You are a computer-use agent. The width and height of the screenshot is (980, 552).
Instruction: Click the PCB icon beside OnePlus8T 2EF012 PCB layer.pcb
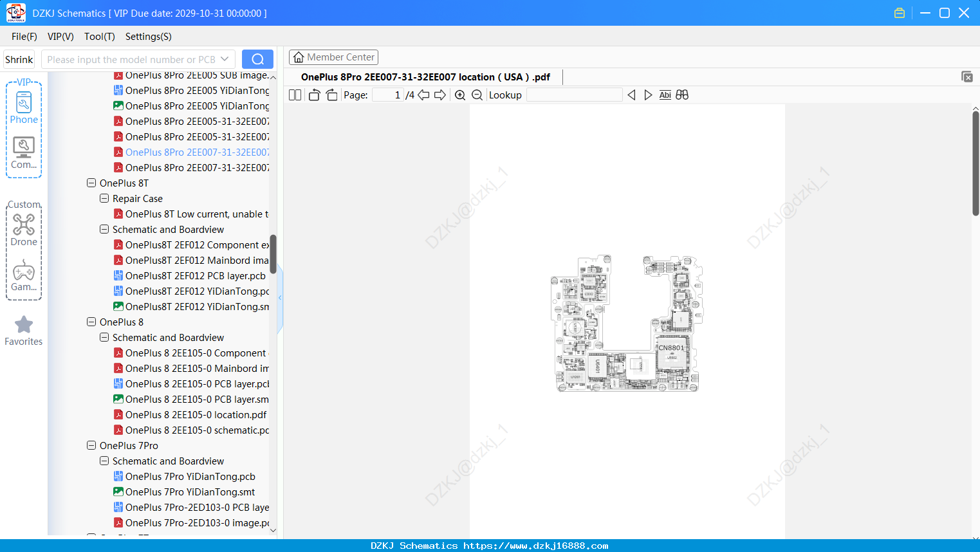click(x=118, y=275)
